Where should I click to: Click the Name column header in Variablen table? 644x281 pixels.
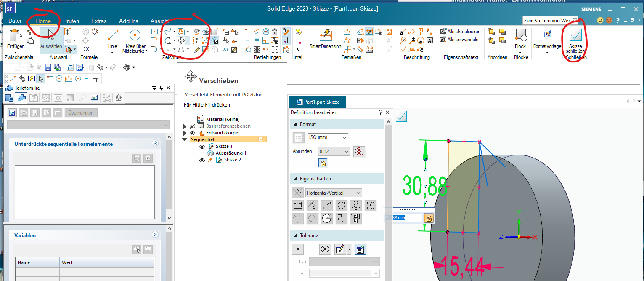click(37, 262)
